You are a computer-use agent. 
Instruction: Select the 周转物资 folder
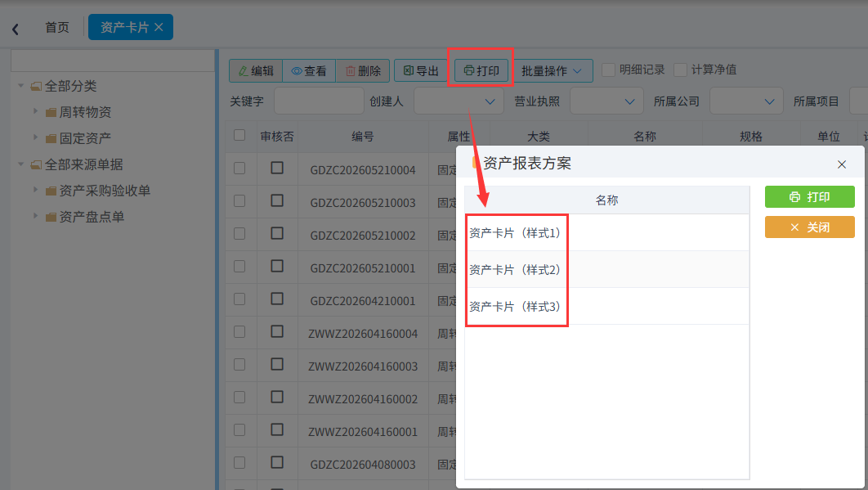pos(85,112)
